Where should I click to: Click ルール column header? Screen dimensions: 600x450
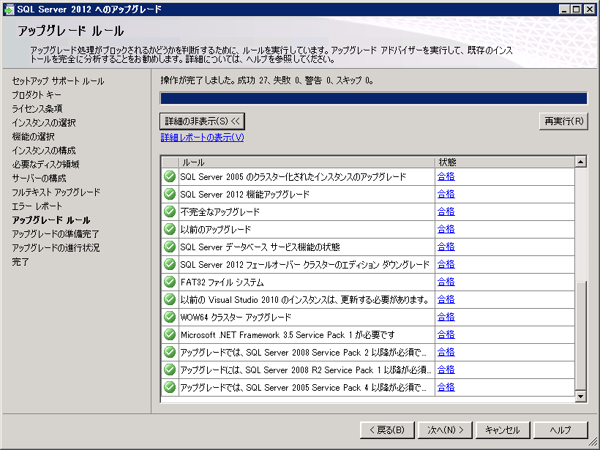click(307, 162)
